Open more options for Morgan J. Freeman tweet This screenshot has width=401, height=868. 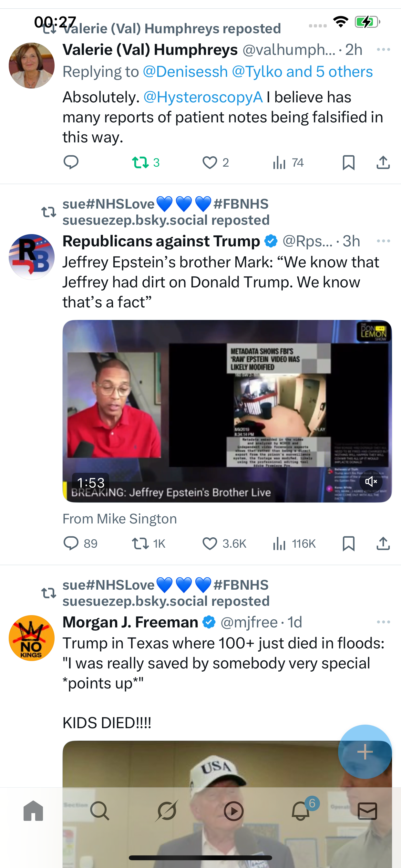tap(384, 622)
